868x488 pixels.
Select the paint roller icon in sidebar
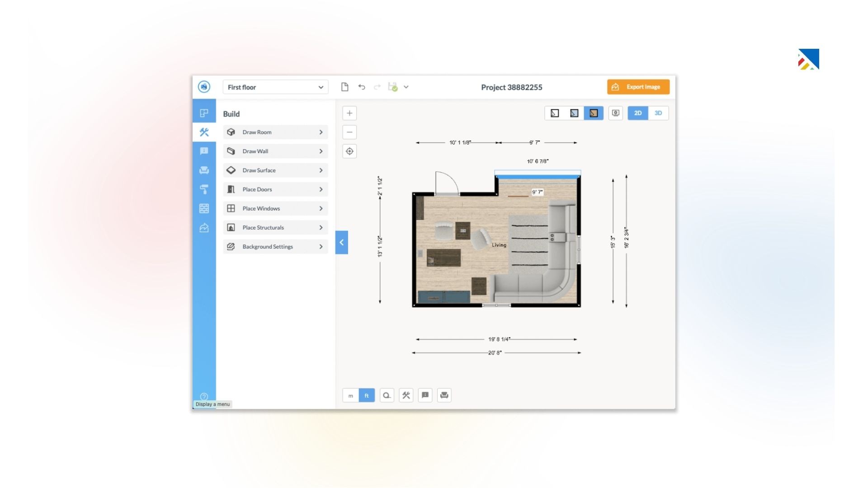pyautogui.click(x=204, y=189)
